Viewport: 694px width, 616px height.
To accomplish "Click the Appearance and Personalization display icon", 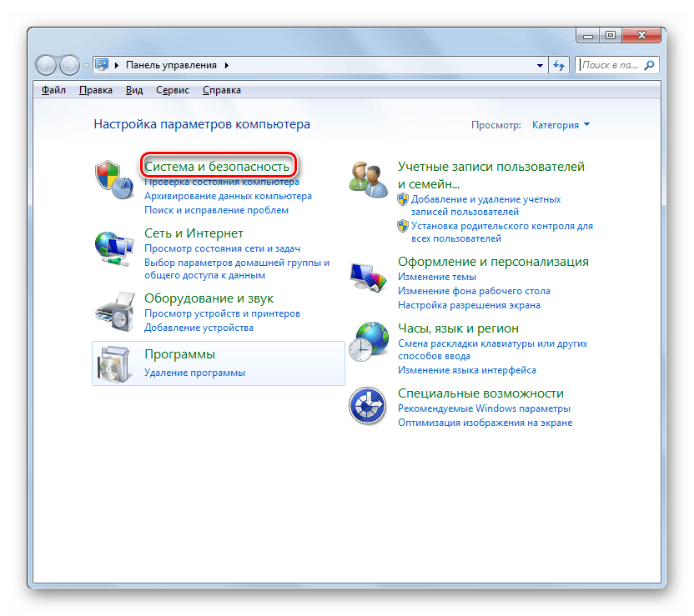I will (369, 275).
